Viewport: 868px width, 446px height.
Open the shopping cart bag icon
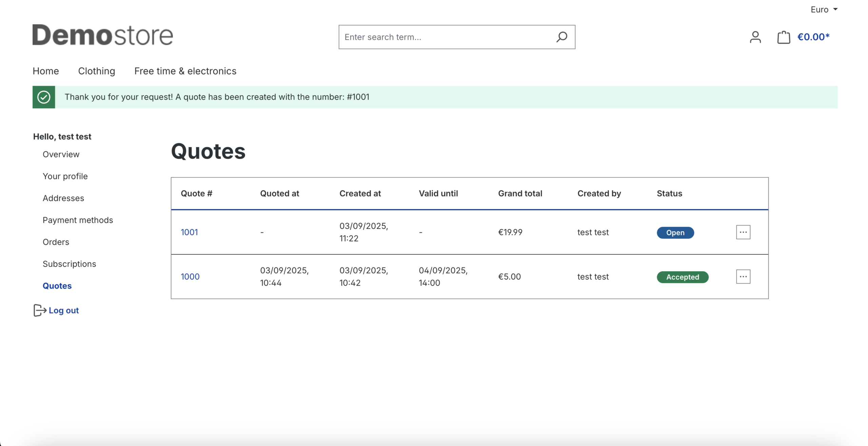[783, 37]
